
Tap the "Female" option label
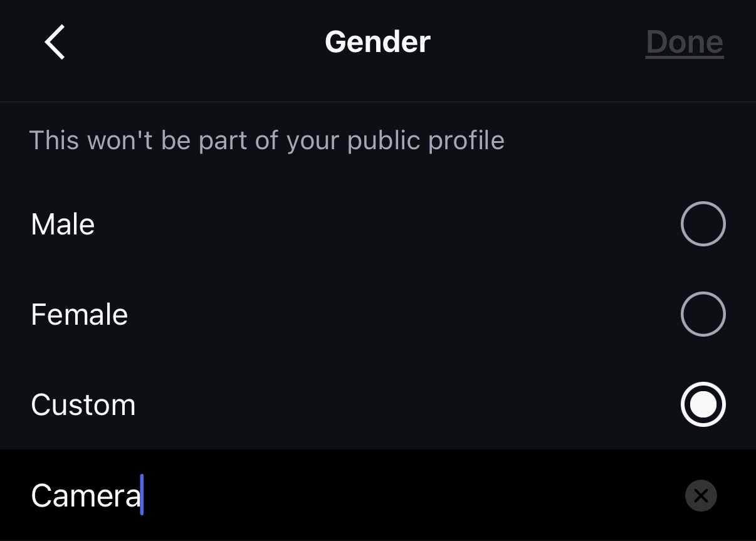point(79,315)
